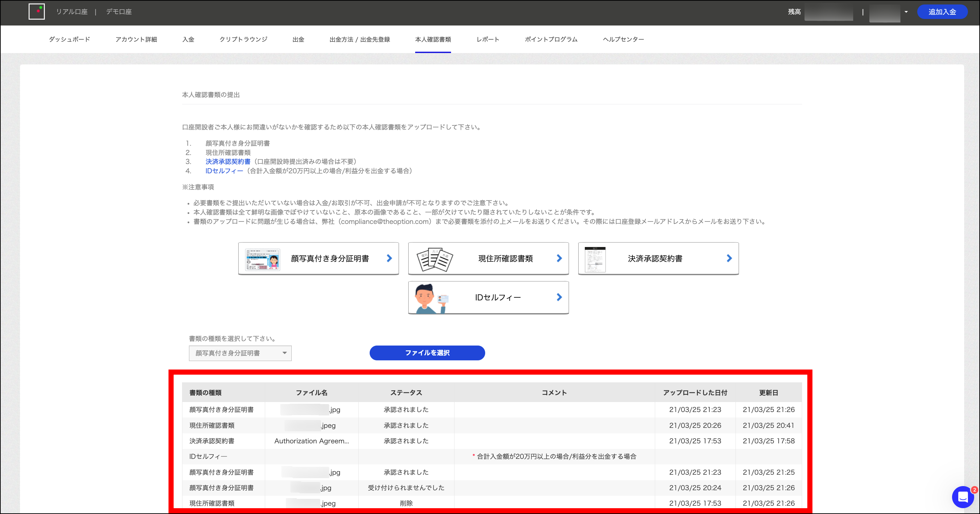Click the update date 21/03/25 21:25
Viewport: 980px width, 514px height.
point(769,472)
